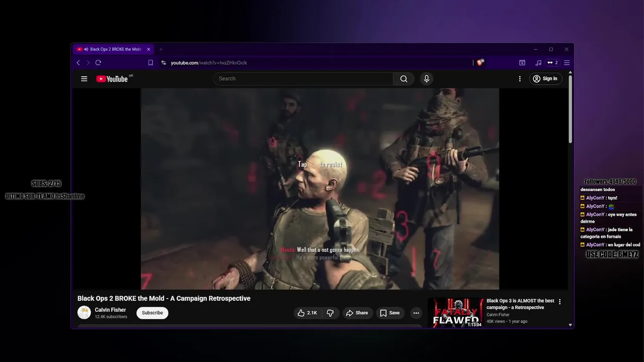644x362 pixels.
Task: Go forward with browser forward arrow
Action: click(x=88, y=63)
